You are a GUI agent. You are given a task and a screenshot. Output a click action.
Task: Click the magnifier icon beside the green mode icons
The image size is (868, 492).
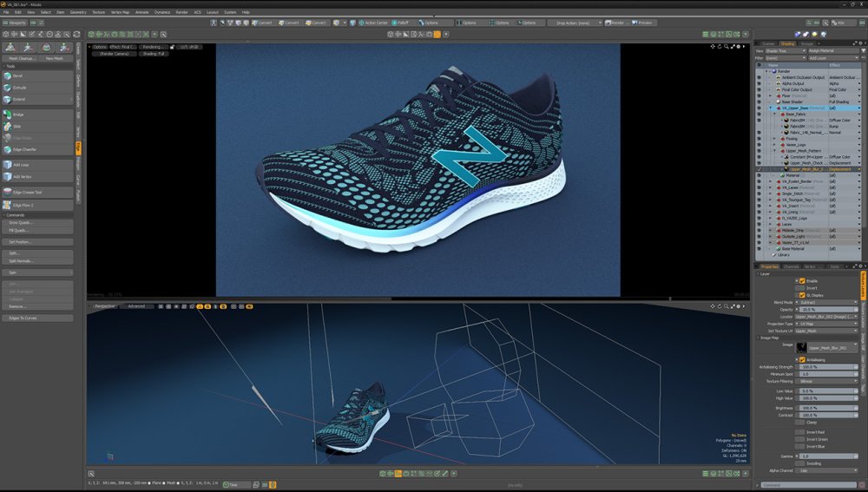[163, 35]
